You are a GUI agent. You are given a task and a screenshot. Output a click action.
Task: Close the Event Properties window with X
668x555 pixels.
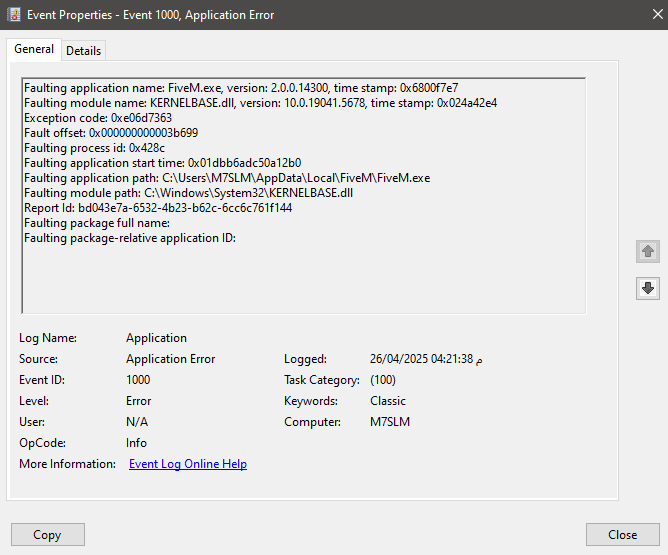click(657, 14)
